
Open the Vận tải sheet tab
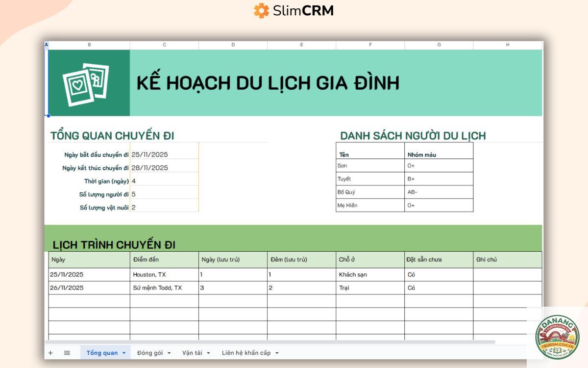(193, 353)
